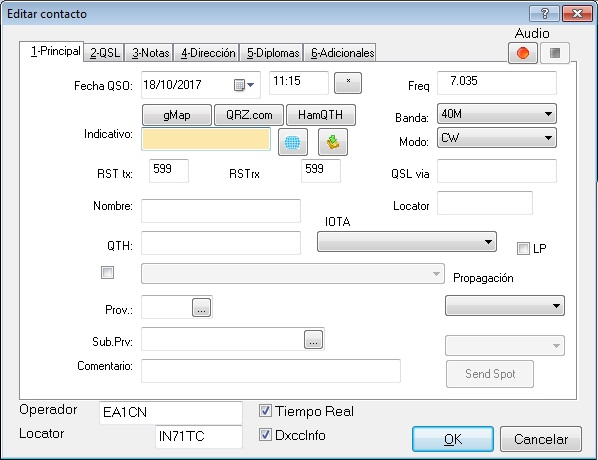The width and height of the screenshot is (598, 460).
Task: Click the QRZ.com lookup button
Action: pyautogui.click(x=249, y=115)
